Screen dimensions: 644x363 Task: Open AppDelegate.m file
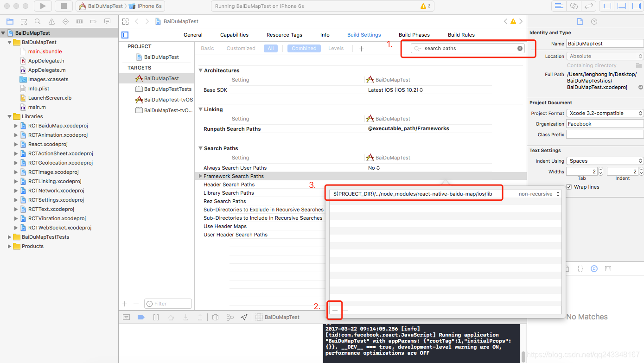[47, 70]
